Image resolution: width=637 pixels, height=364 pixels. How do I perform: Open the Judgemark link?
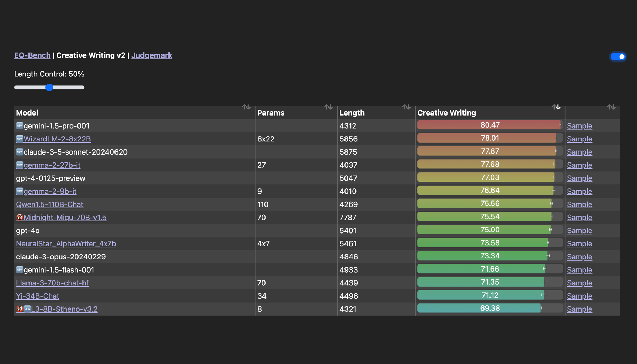tap(152, 55)
